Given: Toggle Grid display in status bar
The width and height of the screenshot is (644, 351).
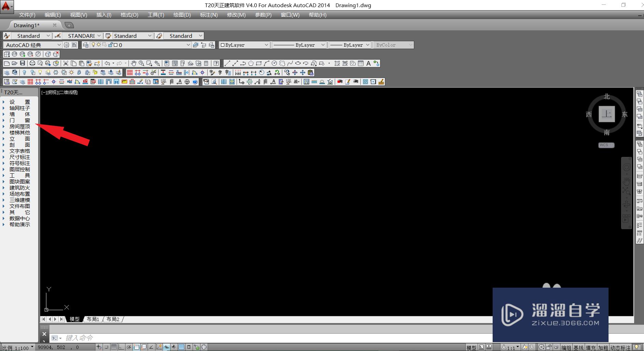Looking at the screenshot, I should 114,347.
